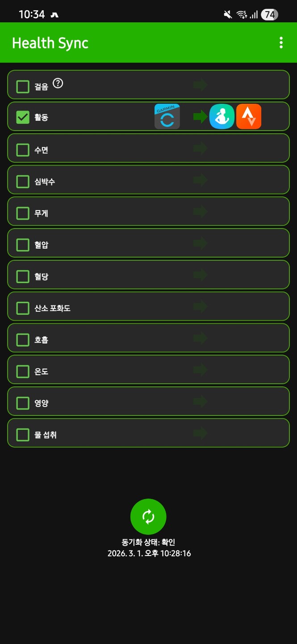Tap the Garmin Connect source icon
The width and height of the screenshot is (297, 644).
pyautogui.click(x=167, y=117)
